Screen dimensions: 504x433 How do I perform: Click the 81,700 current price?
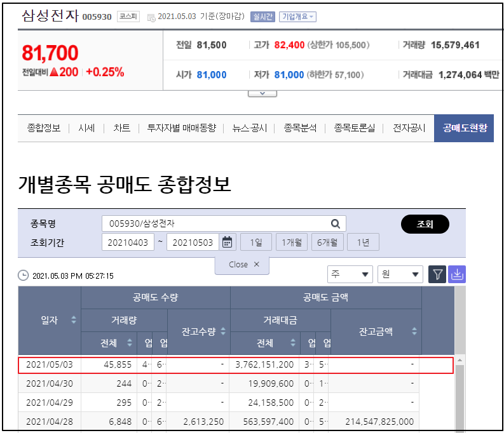coord(50,53)
